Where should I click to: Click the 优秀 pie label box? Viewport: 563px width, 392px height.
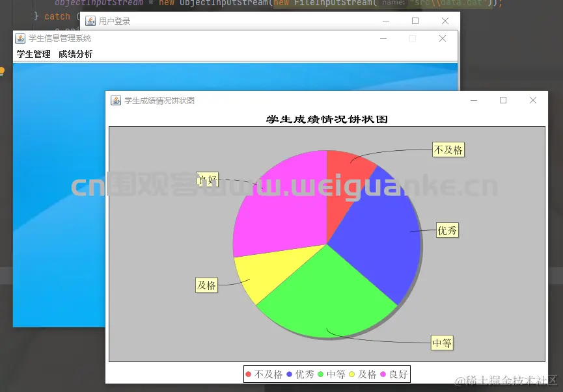447,230
